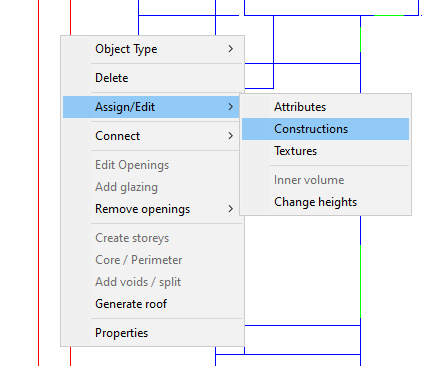Open the Connect submenu
Image resolution: width=422 pixels, height=366 pixels.
(152, 136)
